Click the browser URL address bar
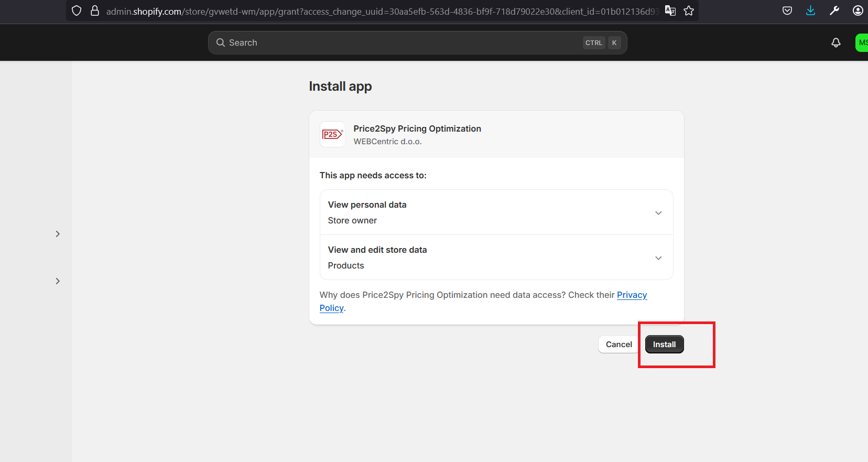Viewport: 868px width, 462px height. tap(382, 11)
